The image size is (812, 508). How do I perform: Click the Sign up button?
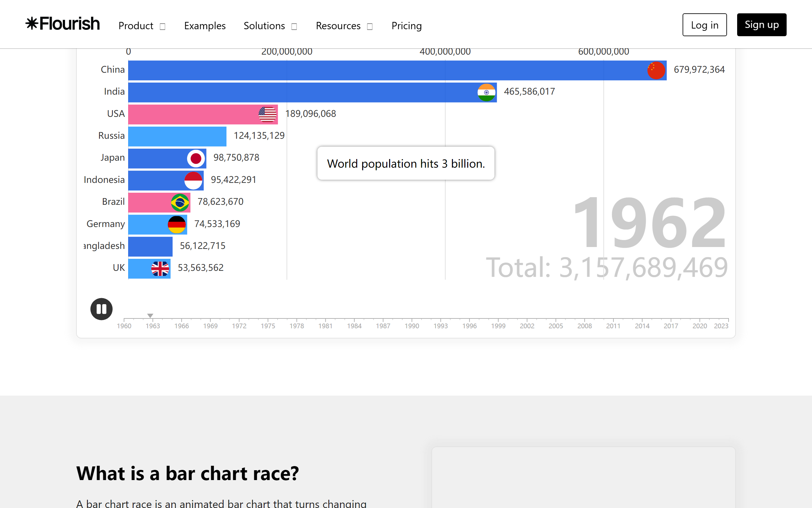pyautogui.click(x=762, y=25)
